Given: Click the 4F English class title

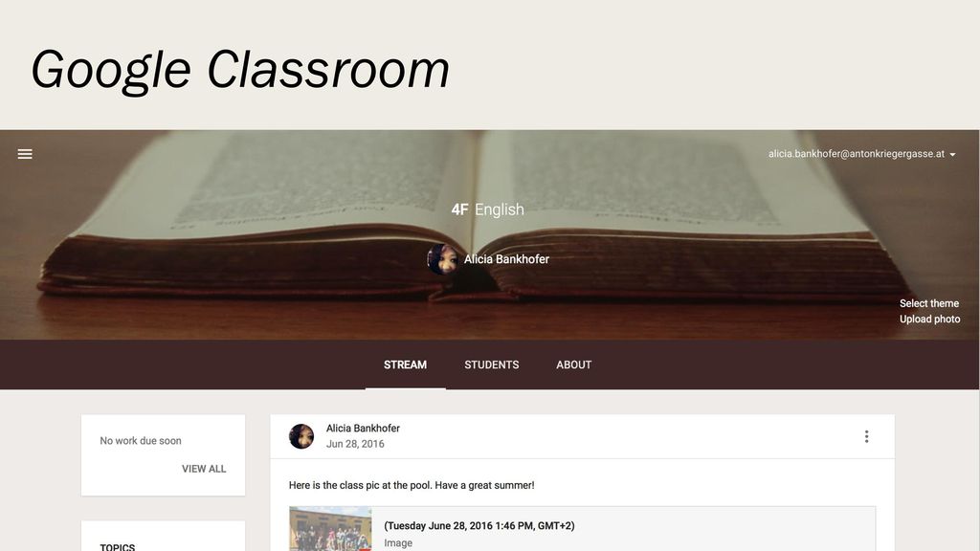Looking at the screenshot, I should (487, 209).
